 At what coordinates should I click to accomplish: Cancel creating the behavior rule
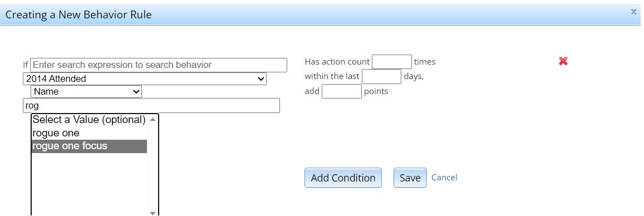click(444, 178)
